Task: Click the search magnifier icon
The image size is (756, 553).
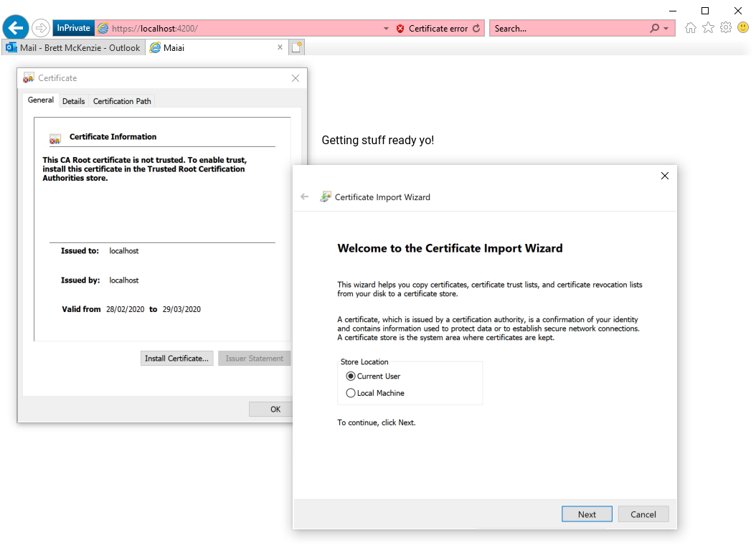Action: tap(654, 29)
